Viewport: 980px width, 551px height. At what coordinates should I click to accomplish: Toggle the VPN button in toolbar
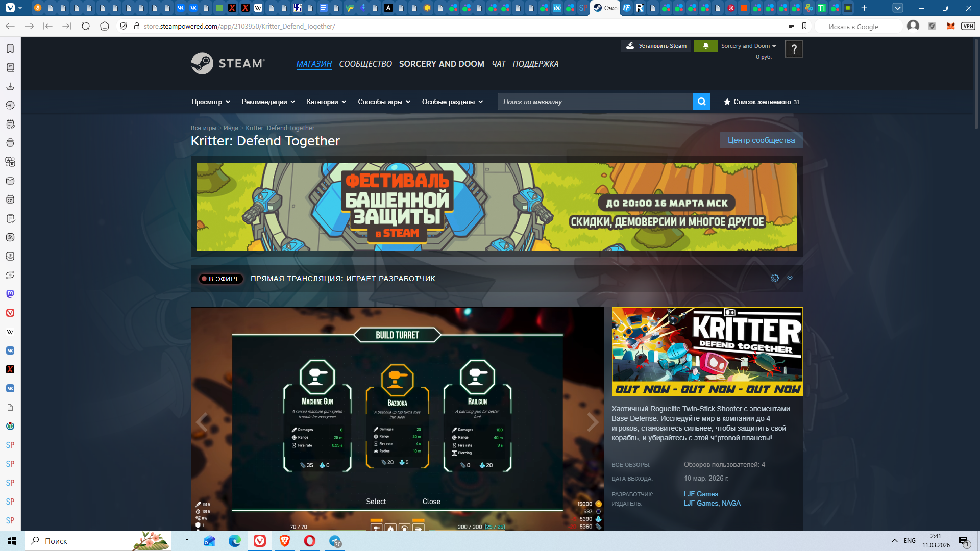click(968, 26)
